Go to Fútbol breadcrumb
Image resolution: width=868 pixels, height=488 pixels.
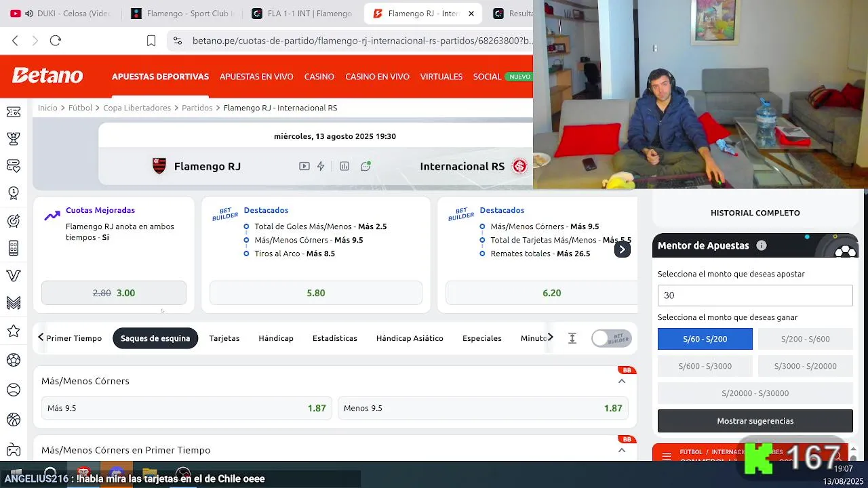80,108
